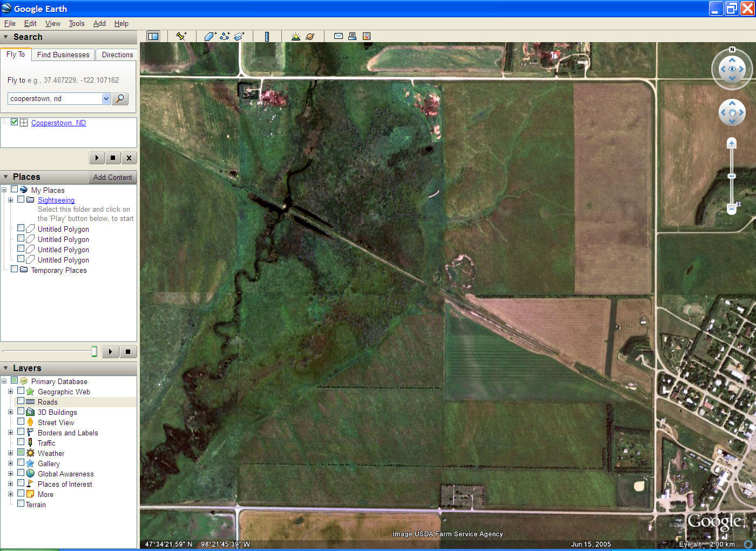Click the Add Placemark pushpin icon
The height and width of the screenshot is (551, 756).
[181, 36]
